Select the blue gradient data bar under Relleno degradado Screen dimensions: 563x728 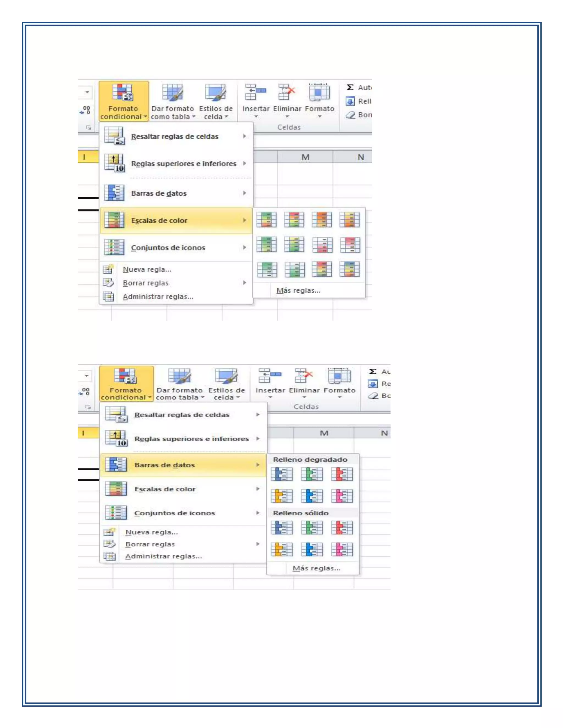[x=281, y=474]
